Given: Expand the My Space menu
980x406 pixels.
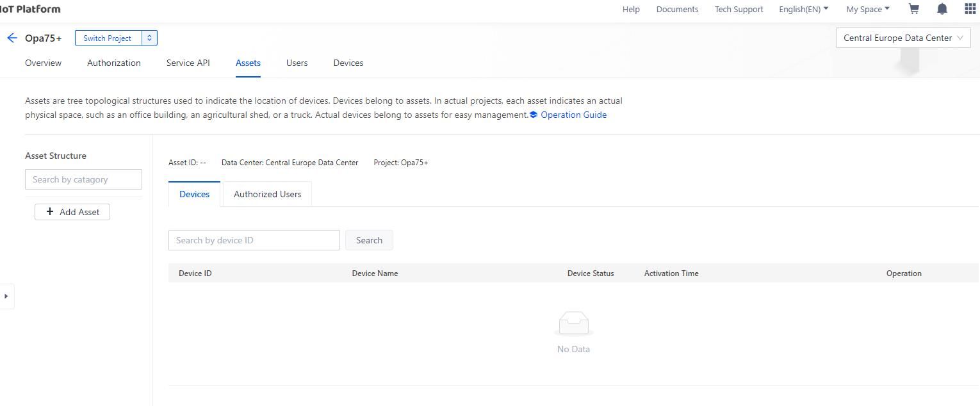Looking at the screenshot, I should 867,9.
